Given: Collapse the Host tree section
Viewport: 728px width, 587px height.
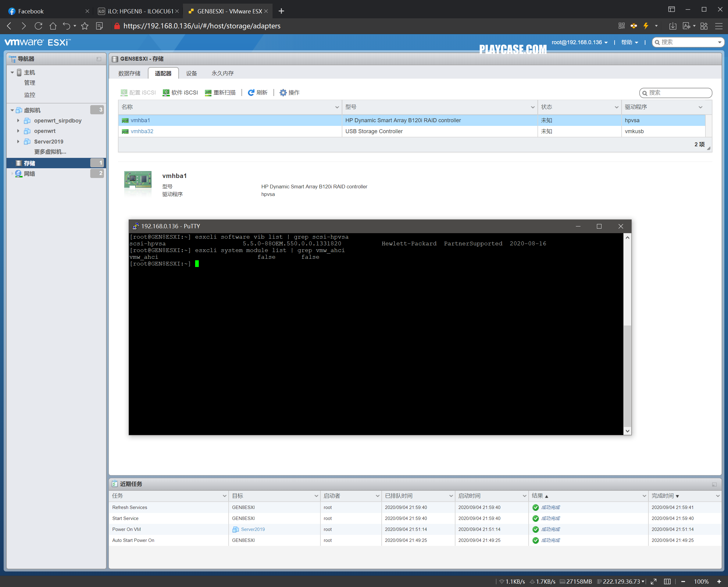Looking at the screenshot, I should click(x=12, y=72).
